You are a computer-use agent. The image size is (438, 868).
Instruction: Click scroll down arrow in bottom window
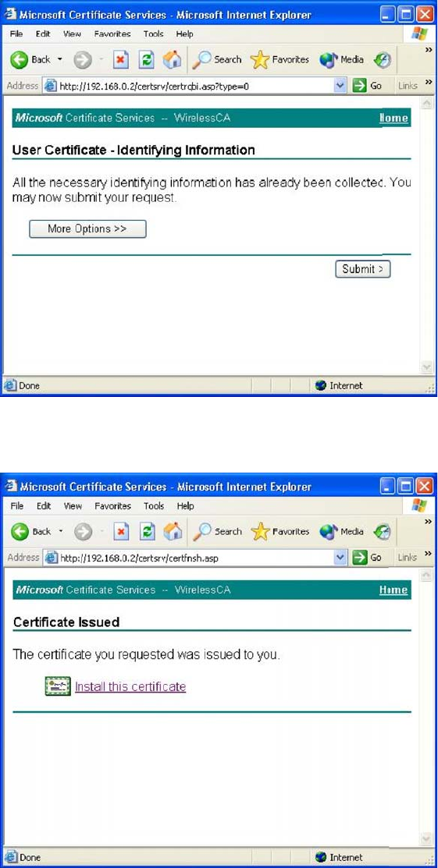click(426, 838)
